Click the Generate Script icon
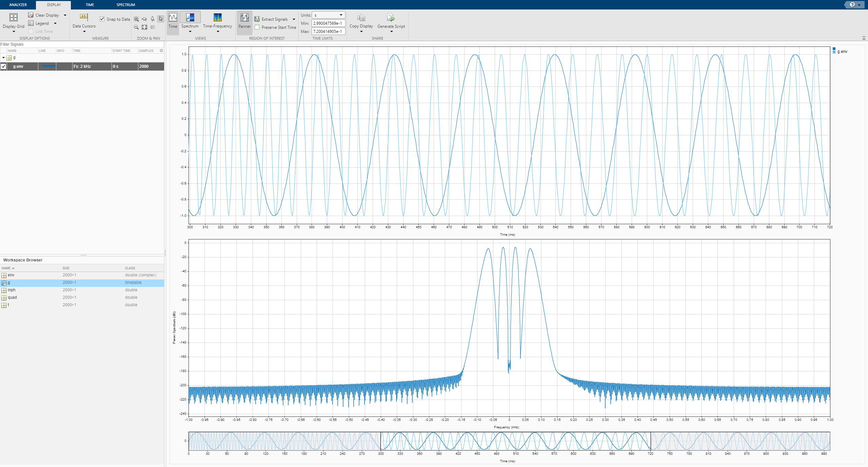This screenshot has width=868, height=467. [391, 17]
